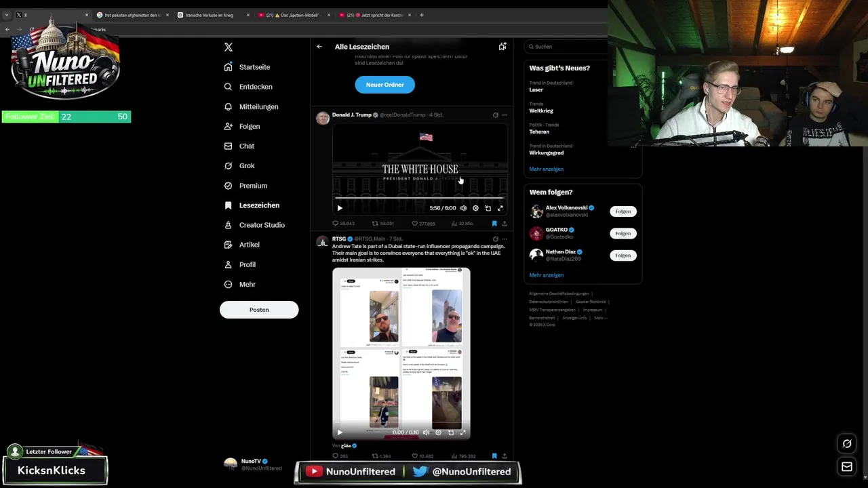This screenshot has height=488, width=868.
Task: View analytics of Trump post 32 Mio.
Action: [x=462, y=224]
